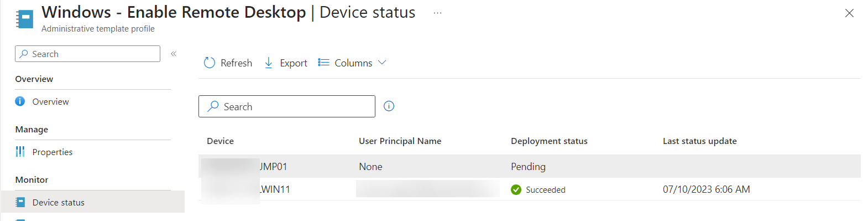
Task: Sort by Deployment status column header
Action: point(549,141)
